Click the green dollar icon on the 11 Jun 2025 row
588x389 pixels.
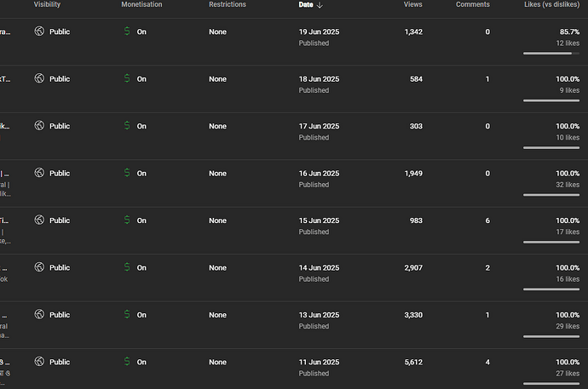tap(127, 361)
